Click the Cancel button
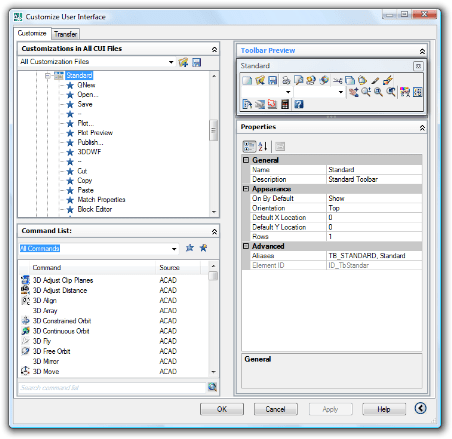Image resolution: width=452 pixels, height=439 pixels. 276,409
